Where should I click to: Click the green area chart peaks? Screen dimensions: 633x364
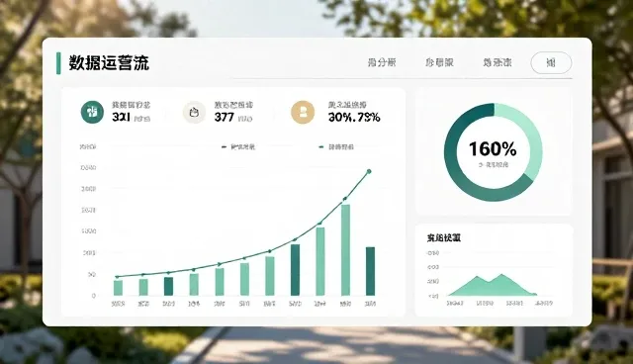[x=492, y=285]
